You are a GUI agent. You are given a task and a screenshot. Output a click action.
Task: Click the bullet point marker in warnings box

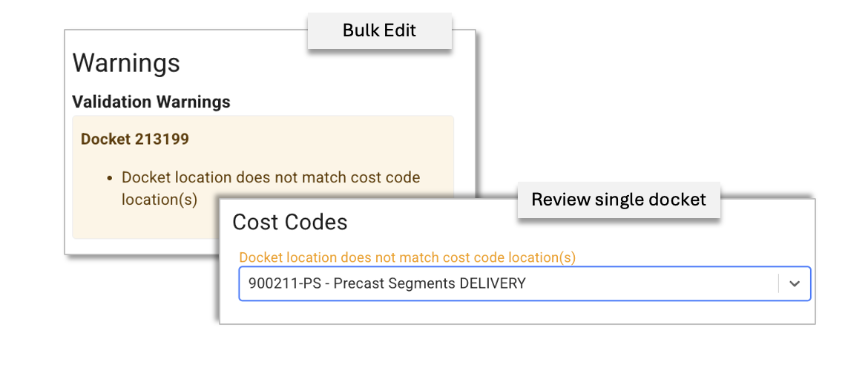(x=110, y=179)
